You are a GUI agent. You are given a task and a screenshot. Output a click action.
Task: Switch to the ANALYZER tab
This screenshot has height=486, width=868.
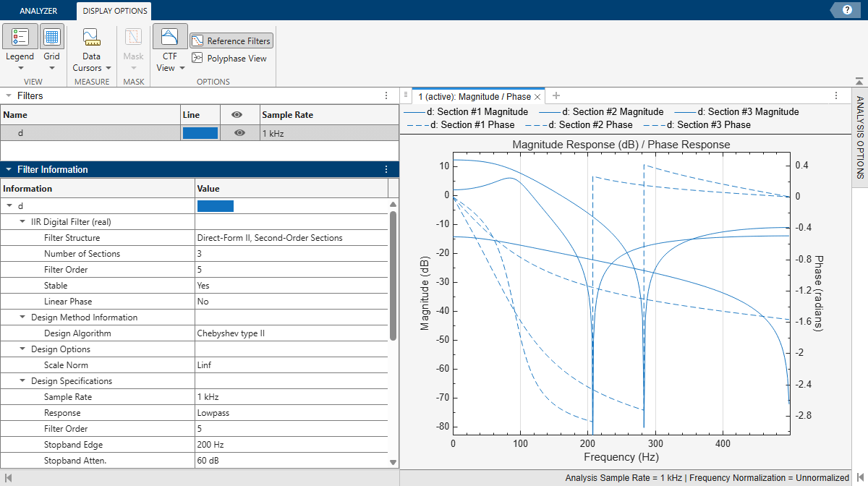coord(38,11)
